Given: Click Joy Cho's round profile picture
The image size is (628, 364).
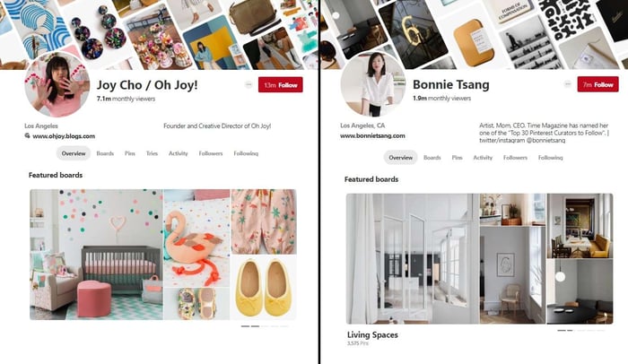Looking at the screenshot, I should (57, 84).
